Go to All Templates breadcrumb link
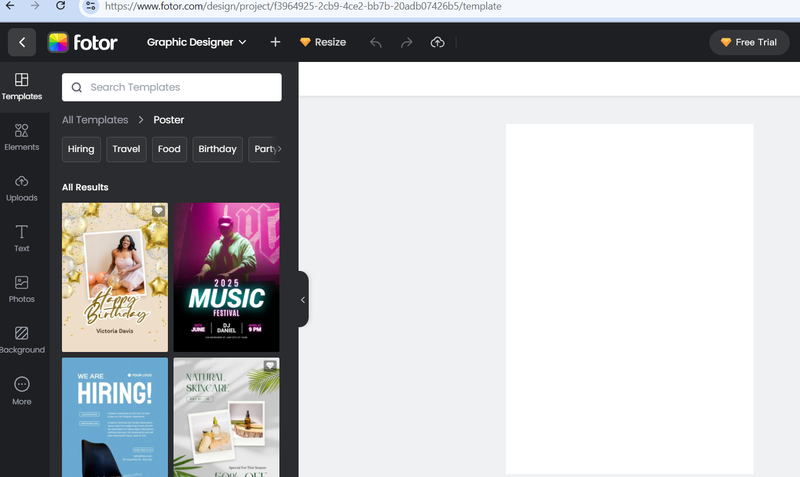The image size is (800, 477). coord(95,120)
